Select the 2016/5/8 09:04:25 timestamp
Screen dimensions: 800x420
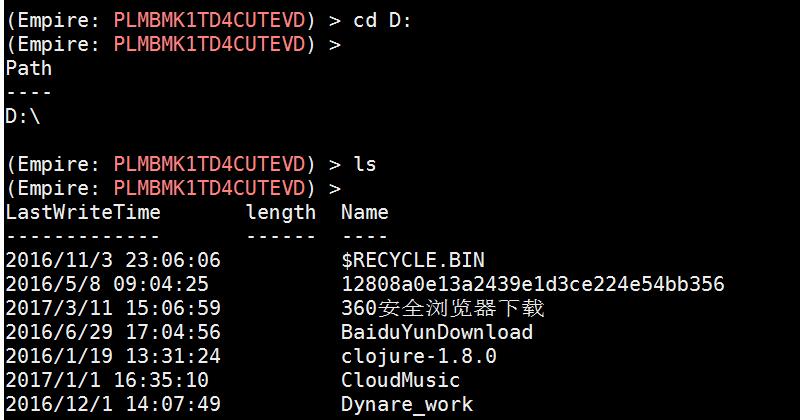click(107, 284)
